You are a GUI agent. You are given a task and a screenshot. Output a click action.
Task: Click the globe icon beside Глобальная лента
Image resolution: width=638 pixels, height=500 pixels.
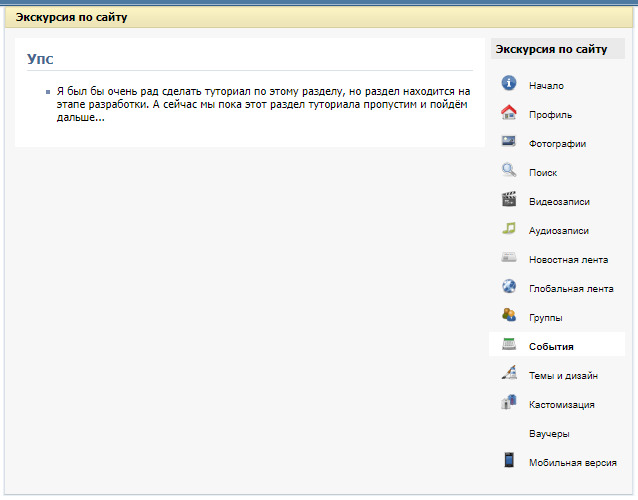point(508,287)
